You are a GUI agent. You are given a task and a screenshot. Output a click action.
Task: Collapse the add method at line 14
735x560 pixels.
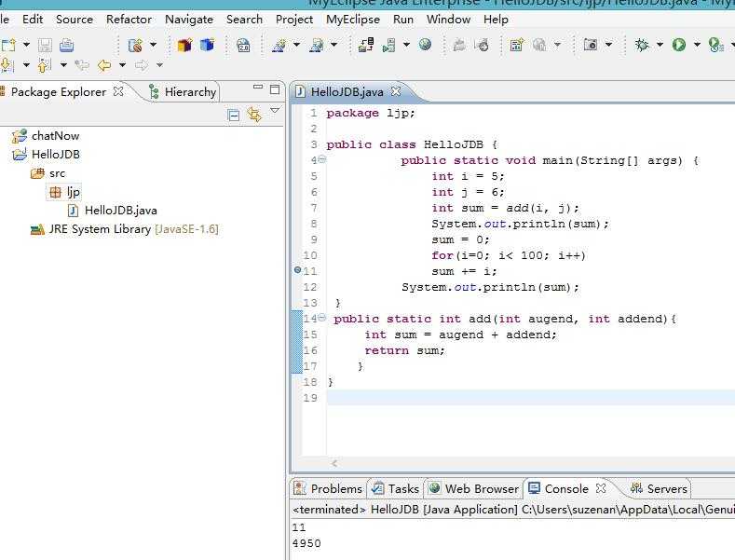click(x=322, y=318)
